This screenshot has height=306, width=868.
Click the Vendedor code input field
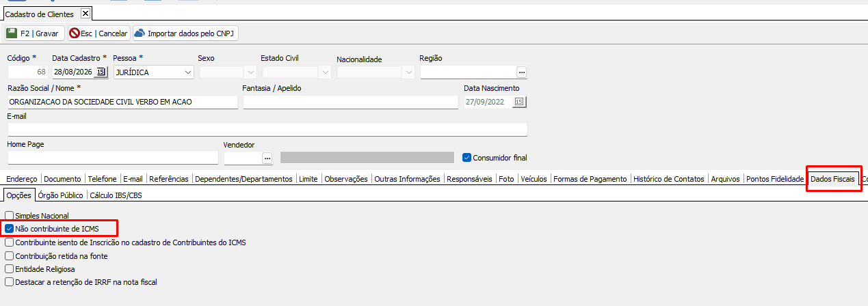pos(243,158)
